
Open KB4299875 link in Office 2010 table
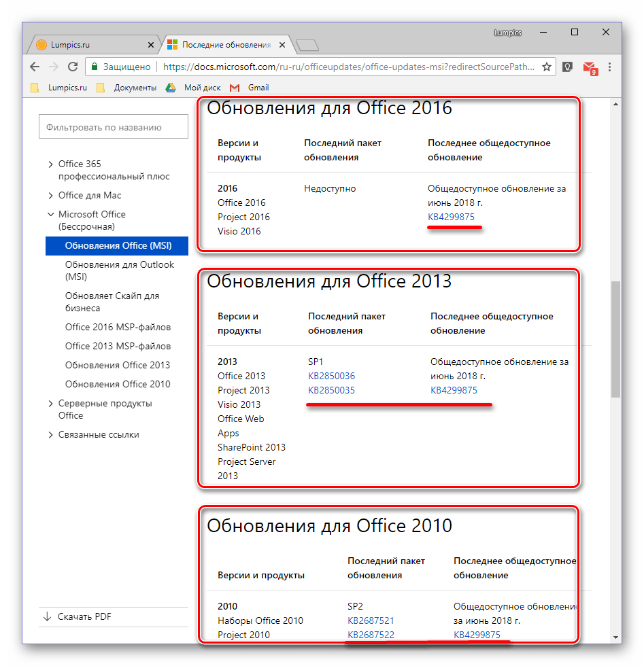pos(477,635)
